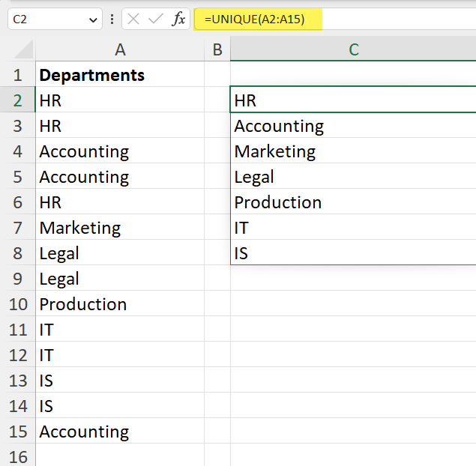Click the Departments header cell A1
Image resolution: width=476 pixels, height=466 pixels.
tap(120, 75)
